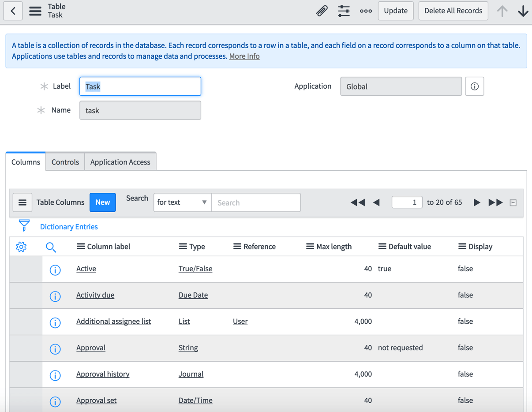Open the Journal type link
This screenshot has width=532, height=412.
click(191, 374)
